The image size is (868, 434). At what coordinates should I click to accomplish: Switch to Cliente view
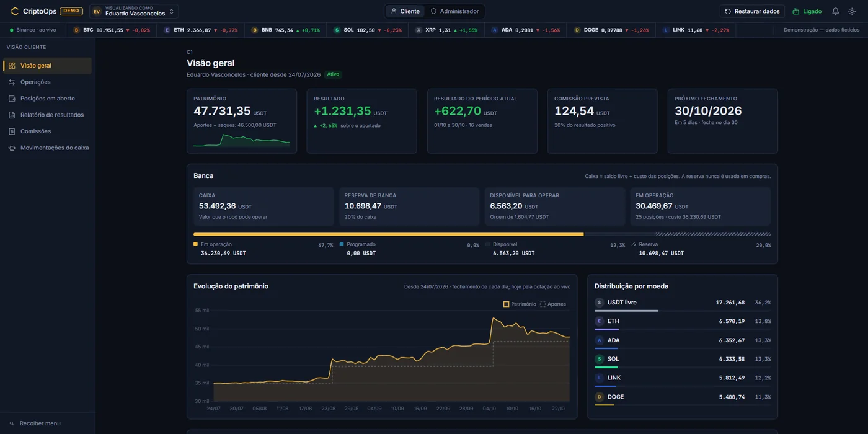coord(405,11)
